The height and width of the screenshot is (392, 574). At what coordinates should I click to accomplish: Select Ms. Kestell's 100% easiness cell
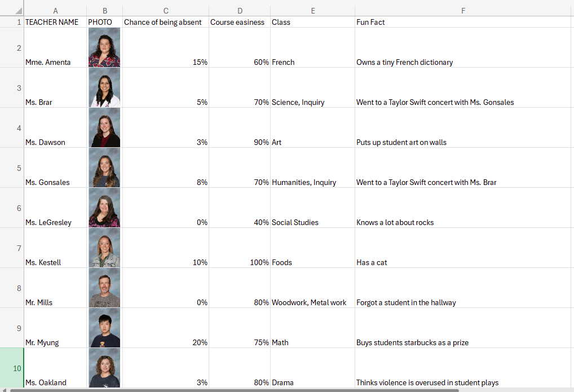[x=240, y=248]
